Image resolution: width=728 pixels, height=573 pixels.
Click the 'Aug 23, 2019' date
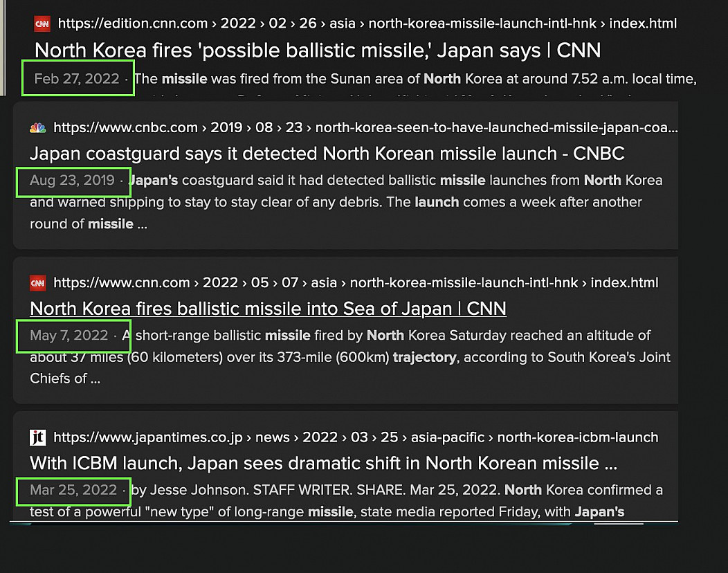coord(72,180)
